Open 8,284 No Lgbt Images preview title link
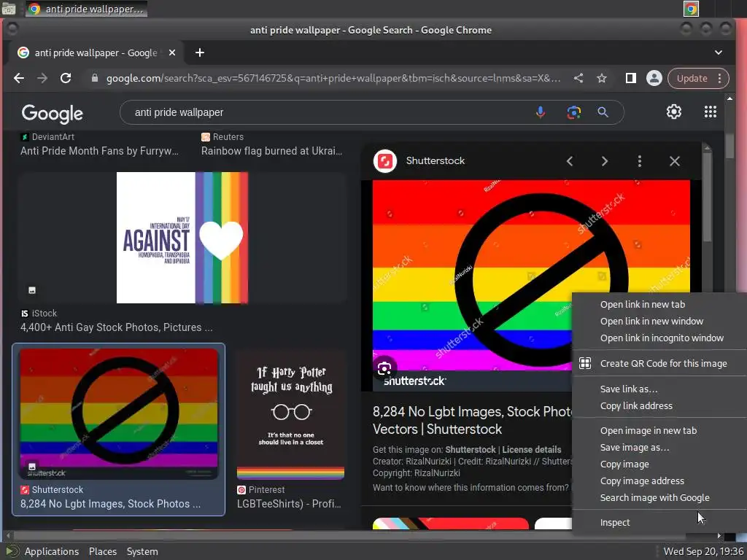Screen dimensions: 747x560 pos(472,420)
